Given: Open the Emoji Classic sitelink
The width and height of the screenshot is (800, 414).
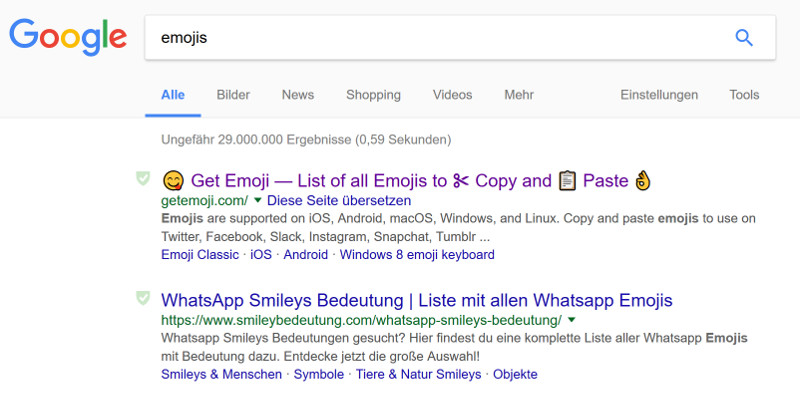Looking at the screenshot, I should click(200, 254).
